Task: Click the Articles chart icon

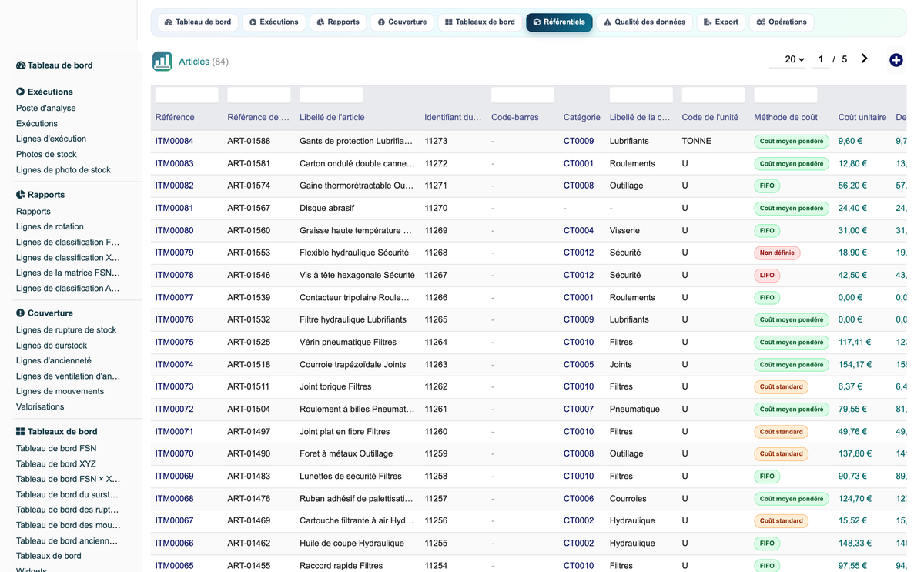Action: [x=162, y=62]
